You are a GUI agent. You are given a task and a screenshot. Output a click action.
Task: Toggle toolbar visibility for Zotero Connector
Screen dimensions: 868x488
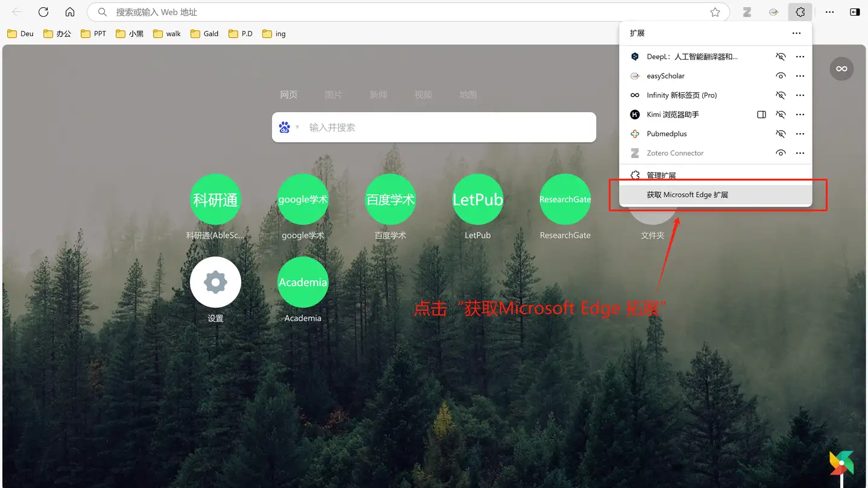pyautogui.click(x=781, y=153)
